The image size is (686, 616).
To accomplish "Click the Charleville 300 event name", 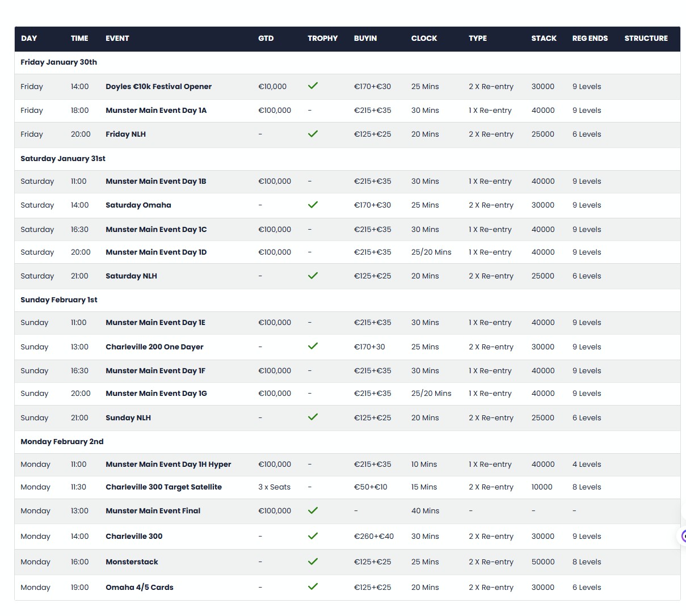I will pos(134,537).
